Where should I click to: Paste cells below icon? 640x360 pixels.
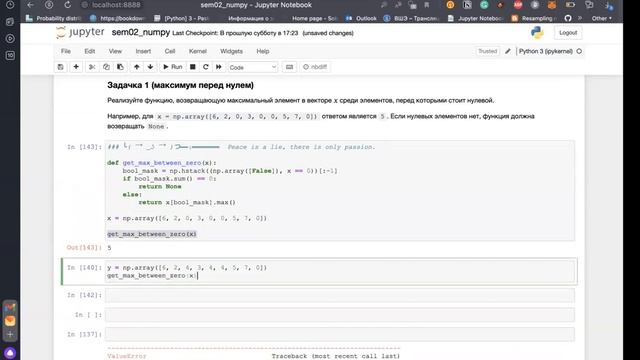tap(120, 67)
